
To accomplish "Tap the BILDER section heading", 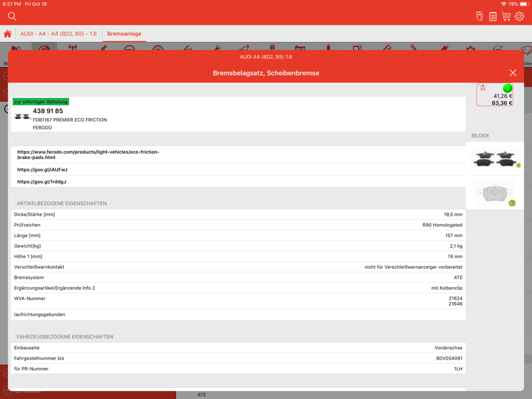I will (x=480, y=136).
